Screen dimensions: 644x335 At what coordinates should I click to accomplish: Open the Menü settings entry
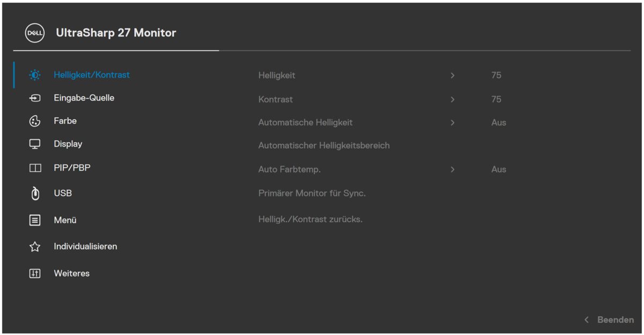click(x=65, y=220)
